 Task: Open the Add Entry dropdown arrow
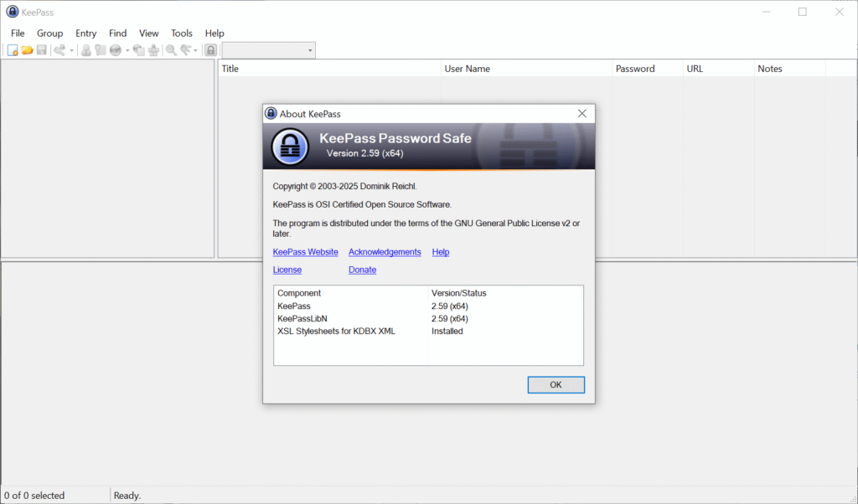click(x=72, y=50)
